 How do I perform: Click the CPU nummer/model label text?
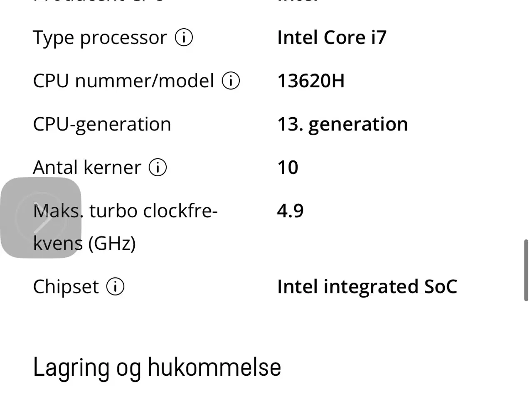pos(123,81)
